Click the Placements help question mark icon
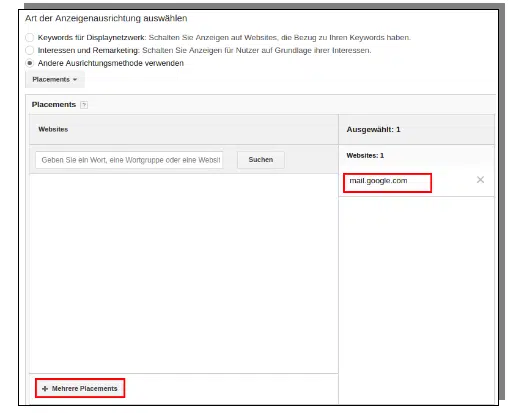Image resolution: width=523 pixels, height=413 pixels. [x=84, y=105]
